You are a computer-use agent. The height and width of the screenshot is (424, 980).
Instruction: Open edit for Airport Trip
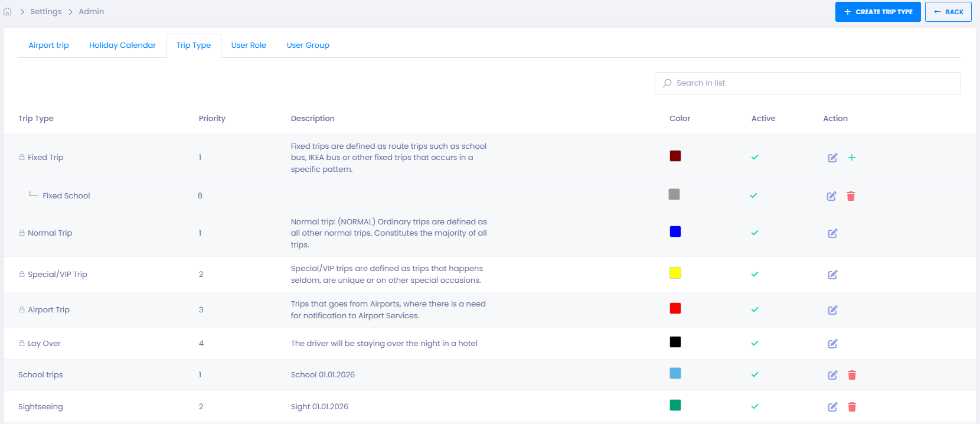pyautogui.click(x=832, y=310)
